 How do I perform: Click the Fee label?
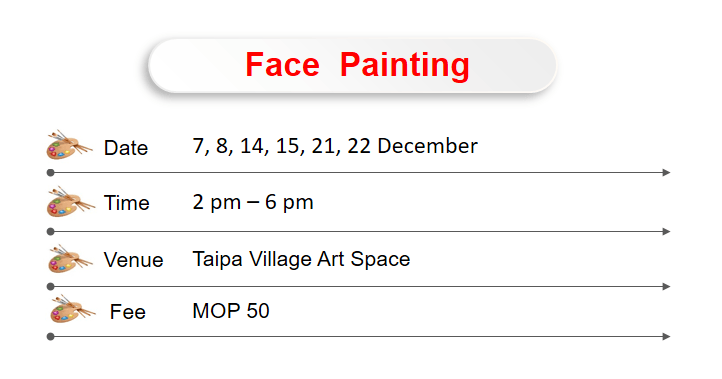128,312
